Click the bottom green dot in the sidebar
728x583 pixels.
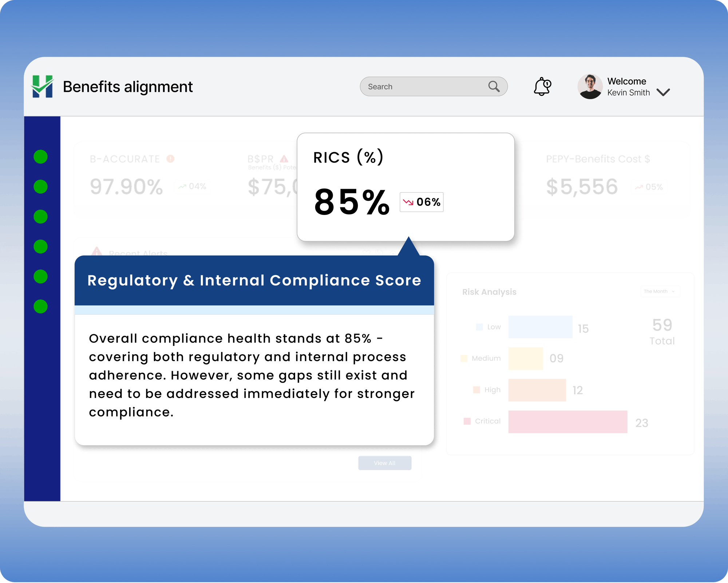[40, 307]
